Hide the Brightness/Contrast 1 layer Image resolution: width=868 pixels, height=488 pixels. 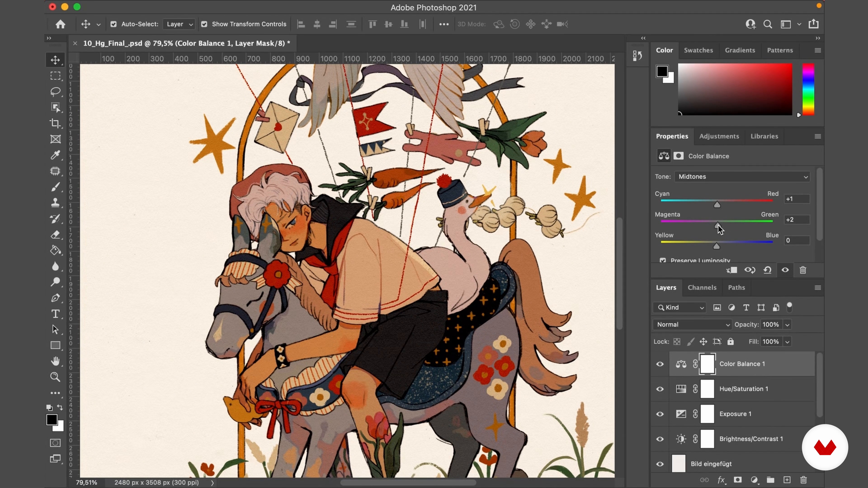coord(660,439)
